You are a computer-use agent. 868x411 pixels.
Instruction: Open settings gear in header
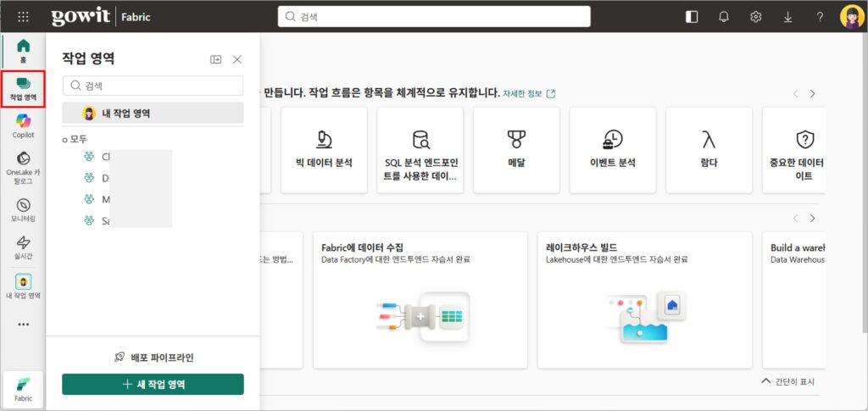point(755,17)
